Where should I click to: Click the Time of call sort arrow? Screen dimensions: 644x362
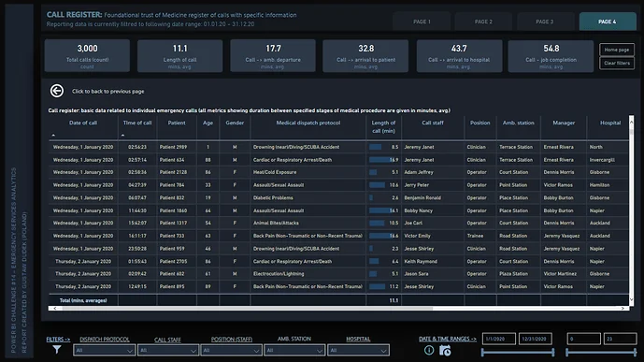coord(122,135)
